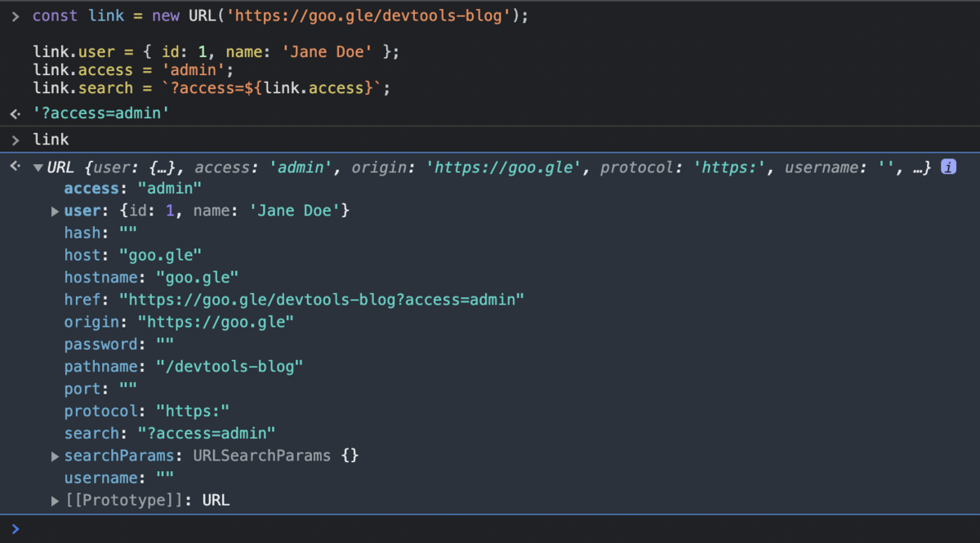Expand the user object property
Screen dimensions: 980x543
[x=56, y=211]
